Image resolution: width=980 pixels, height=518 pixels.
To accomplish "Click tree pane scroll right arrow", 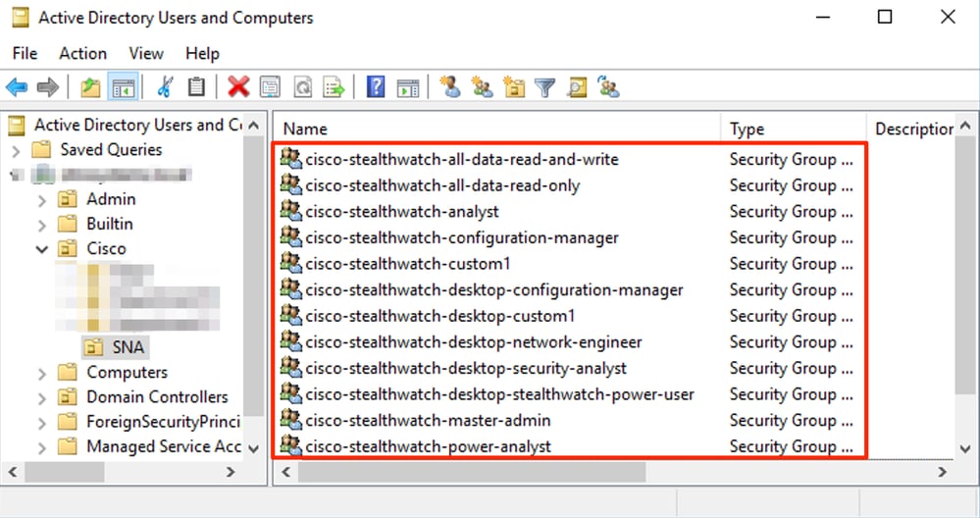I will point(232,472).
